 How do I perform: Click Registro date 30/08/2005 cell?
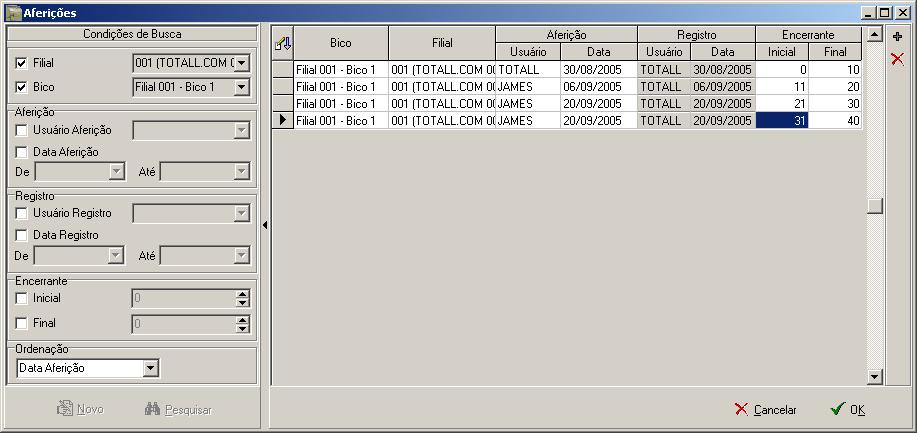tap(723, 70)
